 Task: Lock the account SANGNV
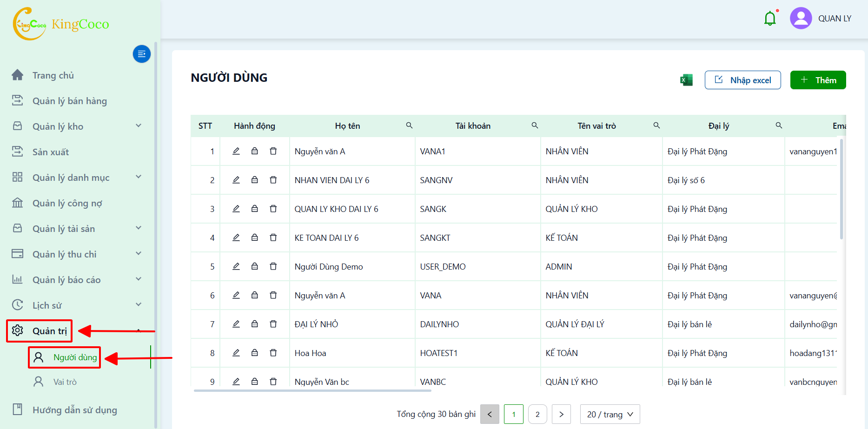255,180
